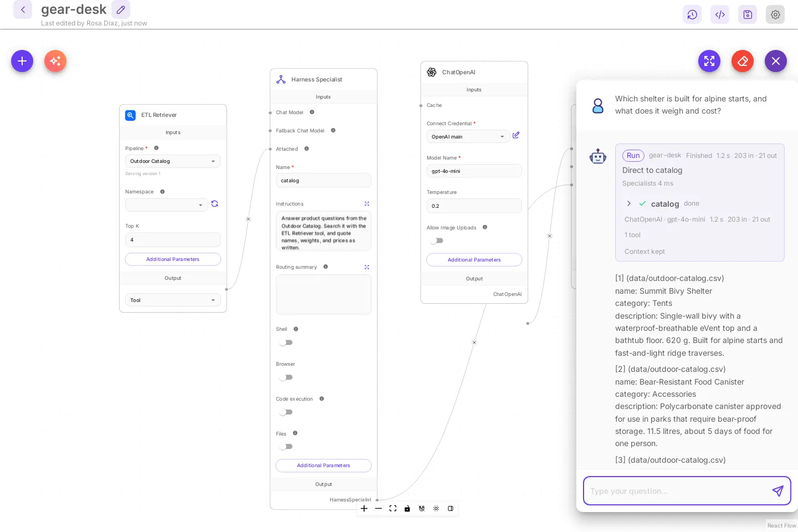Screen dimensions: 798x532
Task: Send the chat message with the paper-plane icon
Action: coord(778,491)
